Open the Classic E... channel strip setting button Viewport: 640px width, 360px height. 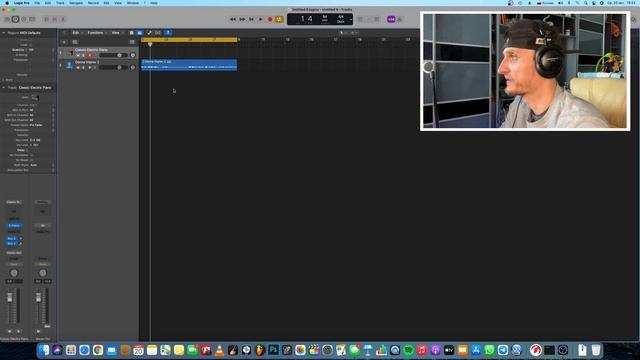(14, 202)
